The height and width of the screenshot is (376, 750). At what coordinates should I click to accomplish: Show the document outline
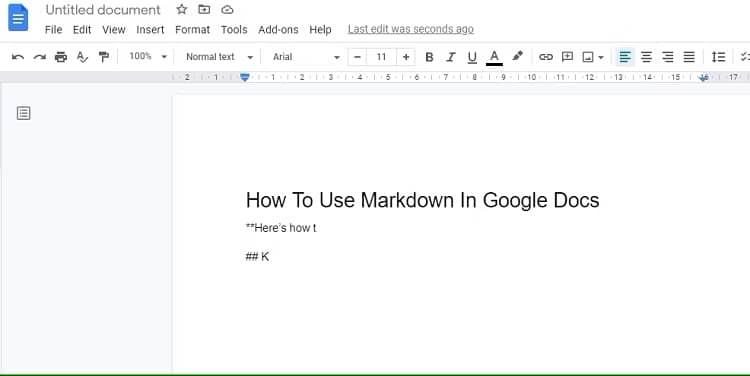[23, 113]
